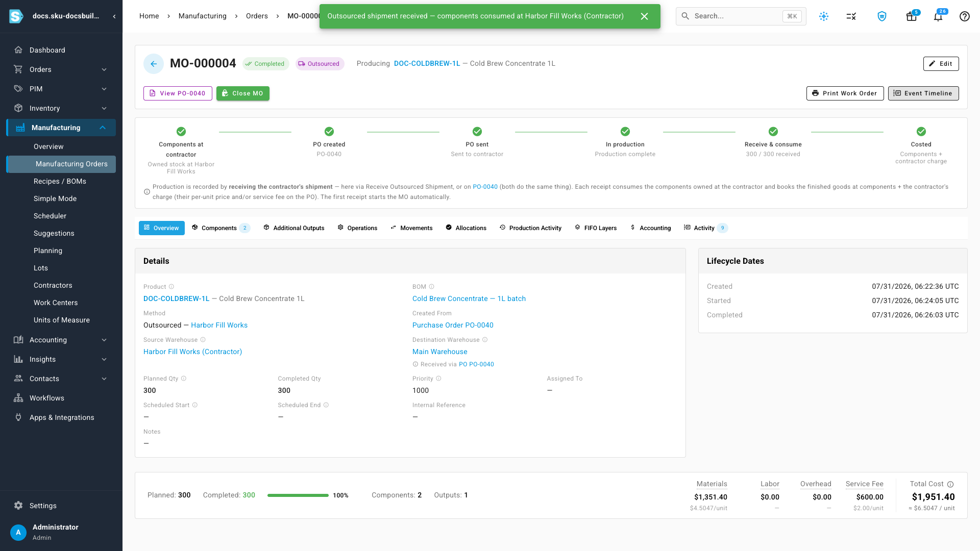Screen dimensions: 980x551
Task: Expand the Orders sidebar menu
Action: (61, 69)
